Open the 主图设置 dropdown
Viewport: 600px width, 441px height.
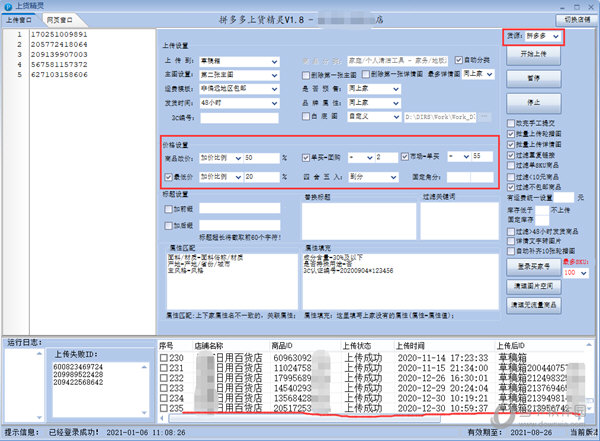274,75
